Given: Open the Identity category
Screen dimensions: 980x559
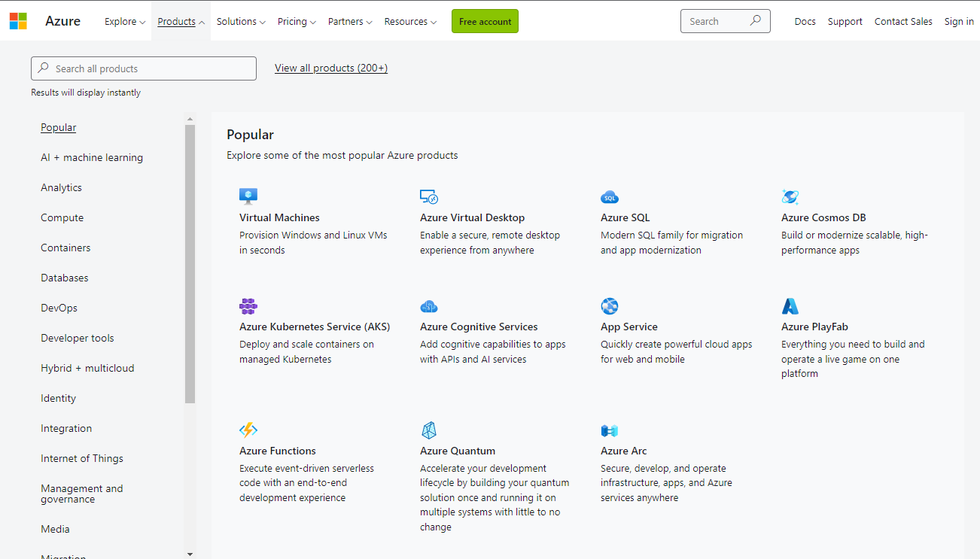Looking at the screenshot, I should (x=59, y=398).
